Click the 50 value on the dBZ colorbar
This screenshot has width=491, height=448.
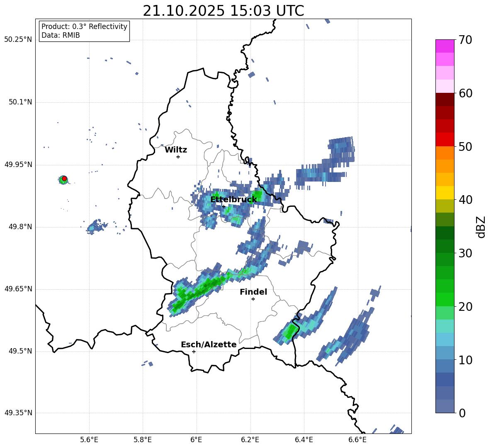tap(465, 146)
